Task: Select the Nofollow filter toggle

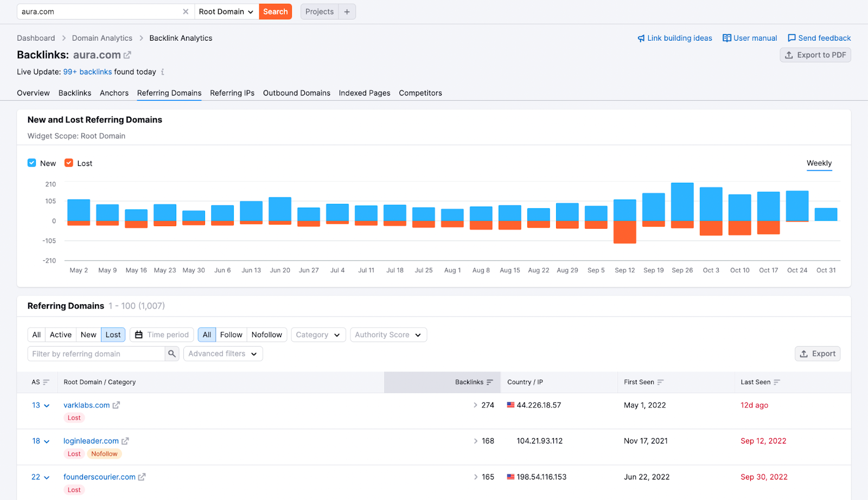Action: coord(266,335)
